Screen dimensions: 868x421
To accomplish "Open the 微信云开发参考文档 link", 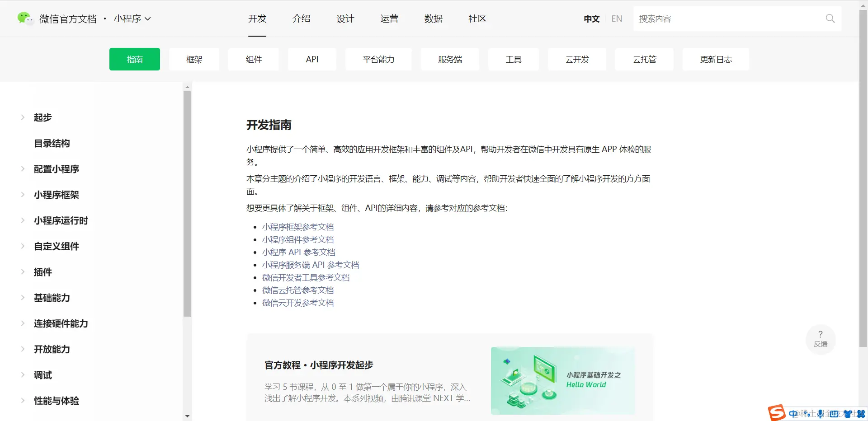I will pyautogui.click(x=298, y=303).
